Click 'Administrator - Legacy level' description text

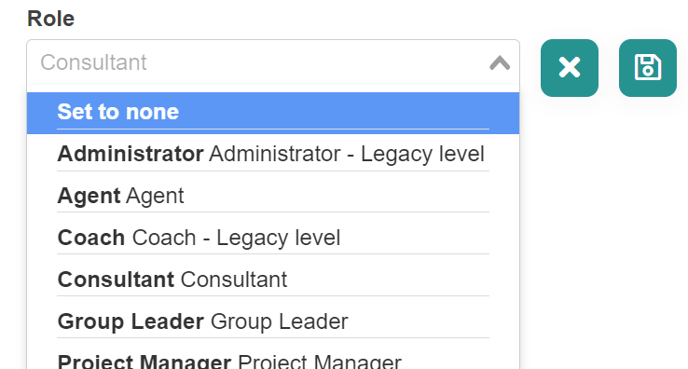347,154
